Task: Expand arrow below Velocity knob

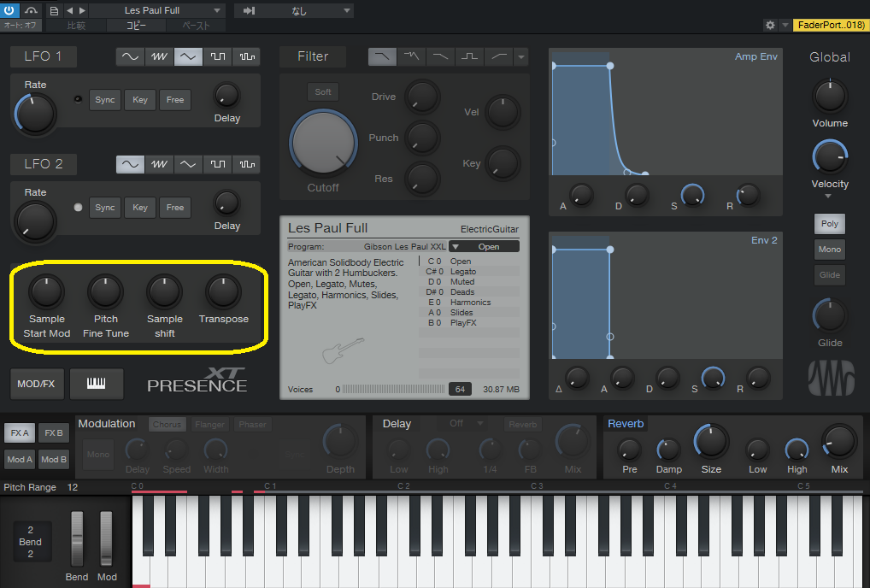Action: (x=828, y=196)
